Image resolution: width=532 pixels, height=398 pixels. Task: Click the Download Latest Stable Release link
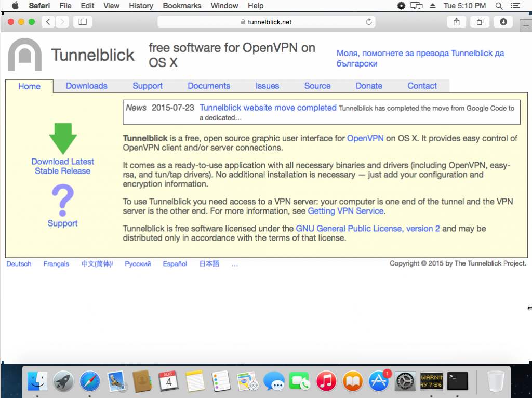point(63,166)
